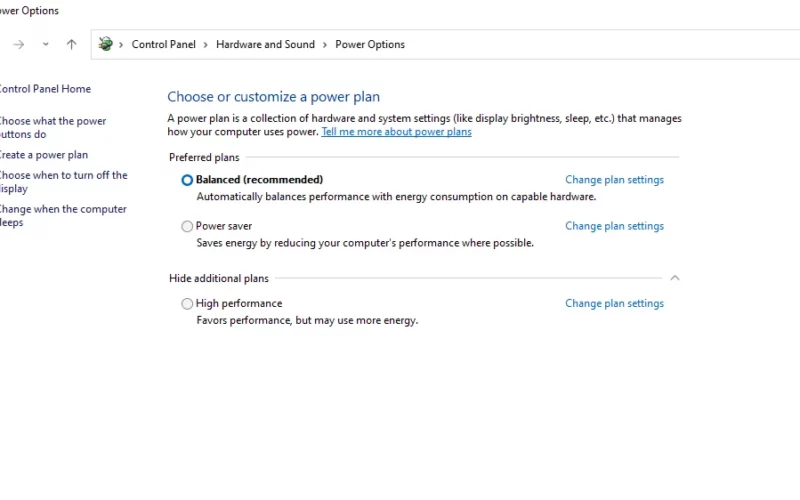Change plan settings for Power saver
Viewport: 800px width, 500px height.
coord(614,226)
